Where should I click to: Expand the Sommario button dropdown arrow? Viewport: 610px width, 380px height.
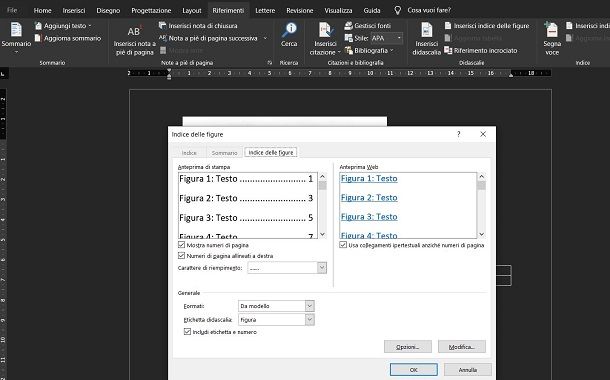(x=16, y=52)
